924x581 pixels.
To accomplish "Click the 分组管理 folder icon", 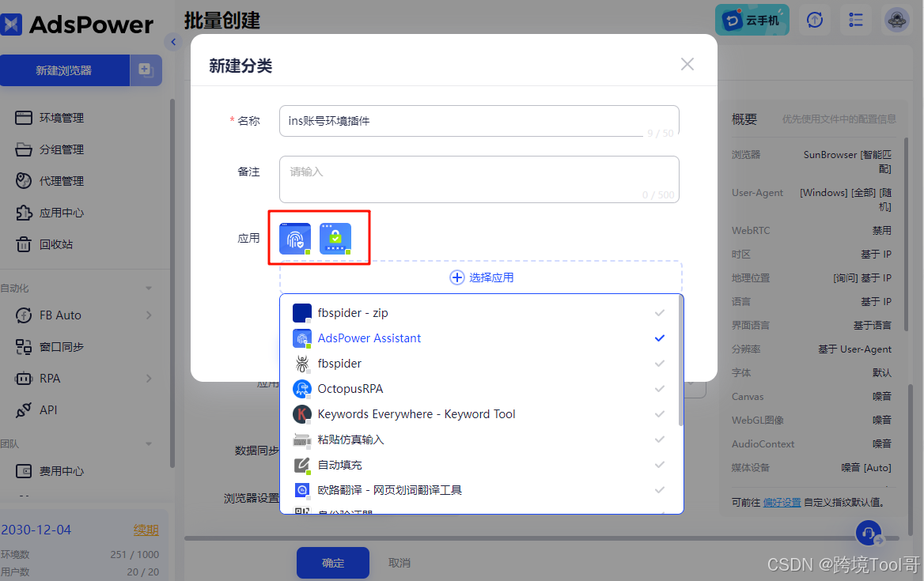I will click(x=24, y=149).
